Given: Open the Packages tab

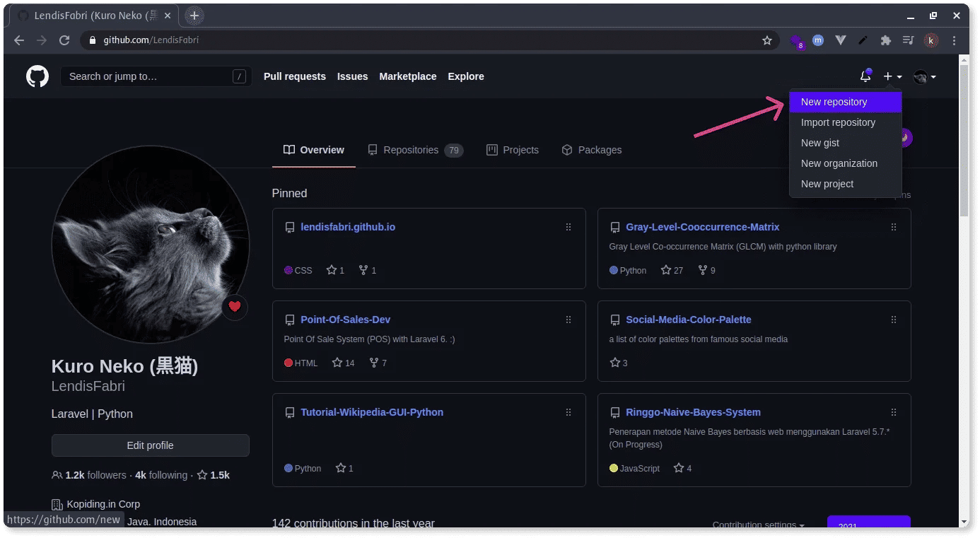Looking at the screenshot, I should tap(592, 150).
